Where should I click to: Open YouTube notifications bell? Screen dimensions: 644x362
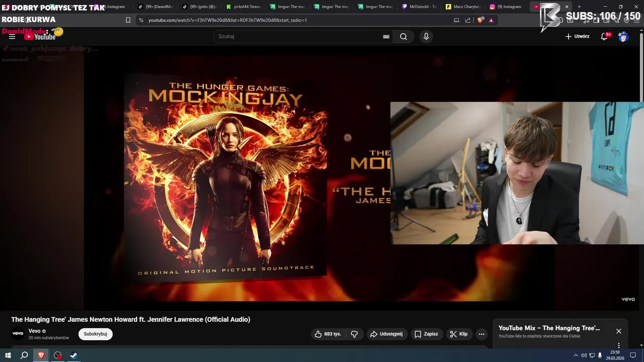point(605,36)
